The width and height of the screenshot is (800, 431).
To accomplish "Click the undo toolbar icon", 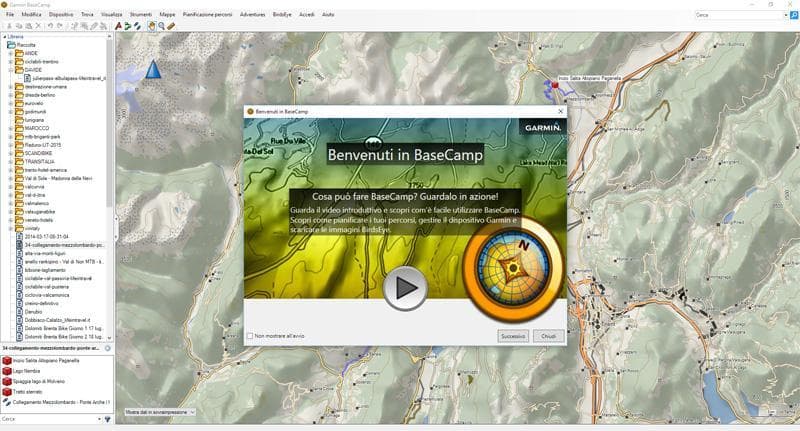I will pyautogui.click(x=50, y=26).
